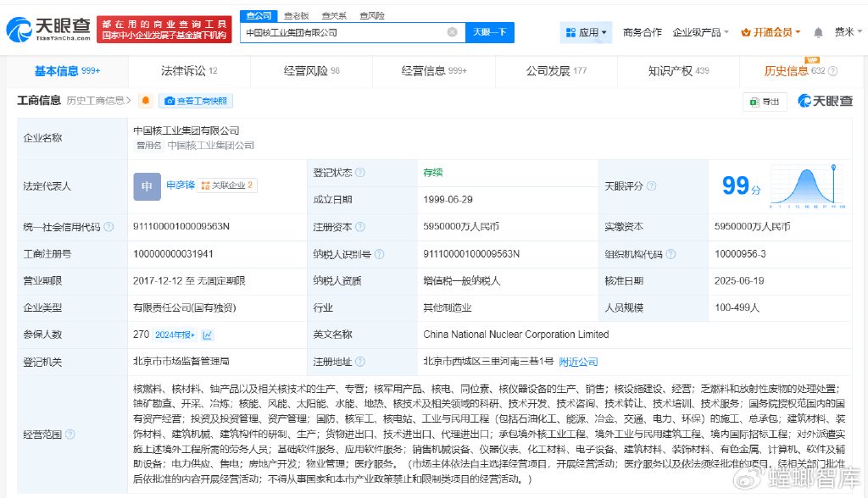Click the Tianyancha logo in header
The image size is (868, 498).
click(x=48, y=30)
